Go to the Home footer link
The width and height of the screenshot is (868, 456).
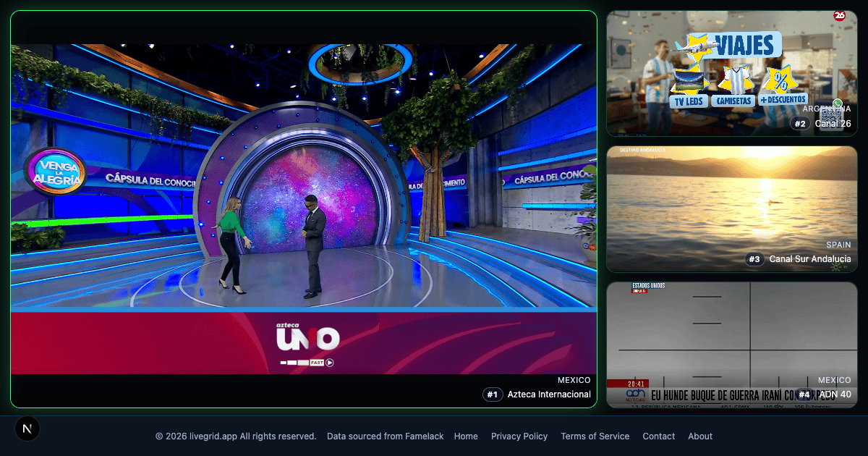click(x=466, y=436)
